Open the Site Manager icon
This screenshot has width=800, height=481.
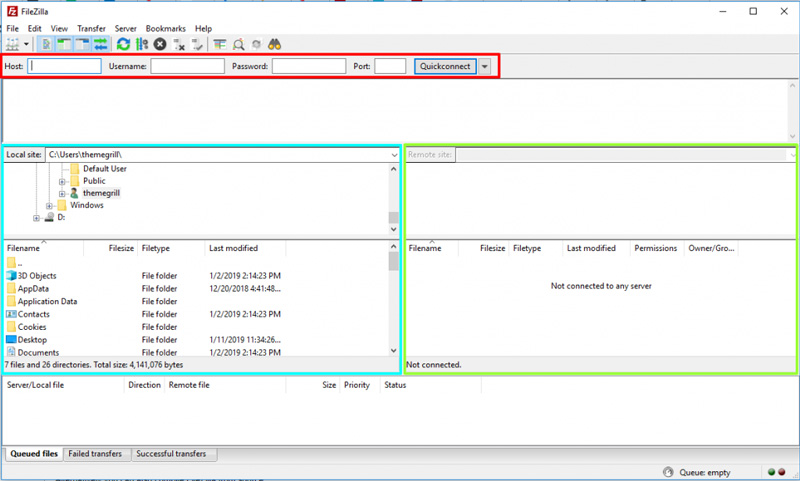pyautogui.click(x=13, y=44)
